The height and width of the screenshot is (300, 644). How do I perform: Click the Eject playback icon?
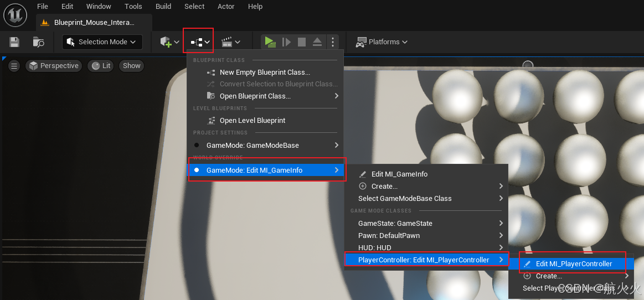317,42
